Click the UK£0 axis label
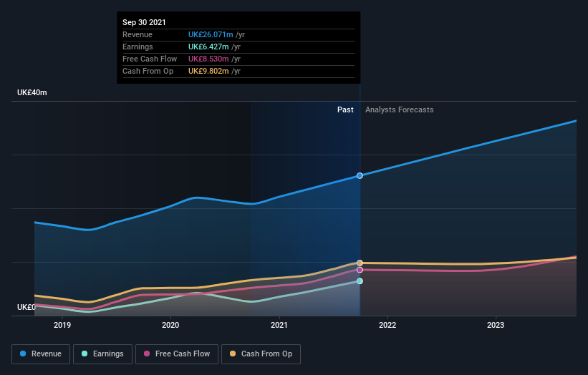This screenshot has width=588, height=375. click(x=26, y=307)
